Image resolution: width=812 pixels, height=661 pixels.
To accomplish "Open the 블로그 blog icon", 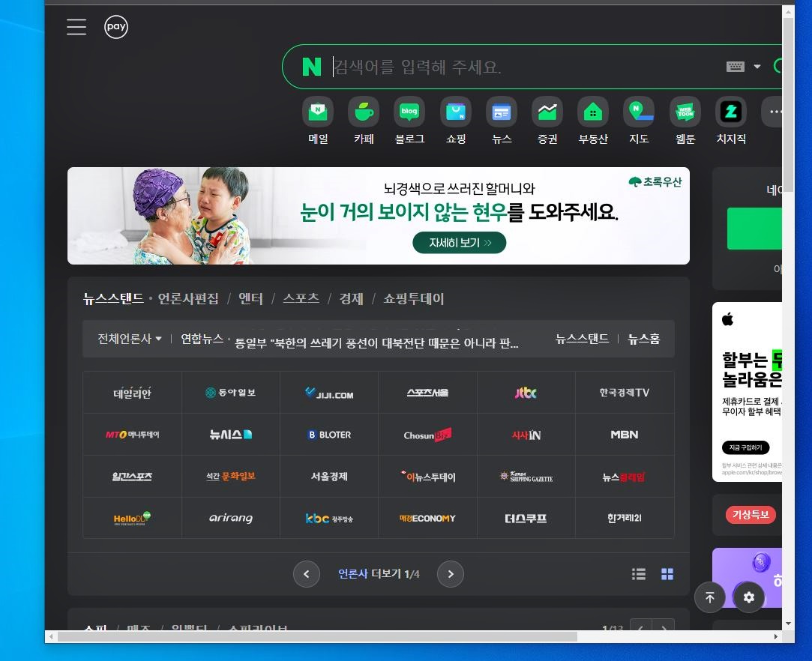I will 409,111.
